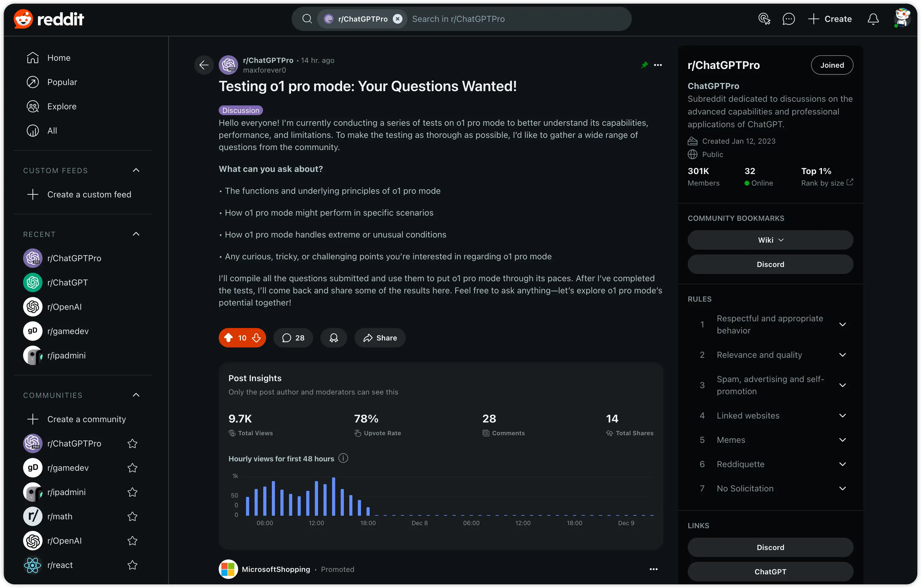The image size is (921, 588).
Task: Click the downvote arrow on the post
Action: [257, 338]
